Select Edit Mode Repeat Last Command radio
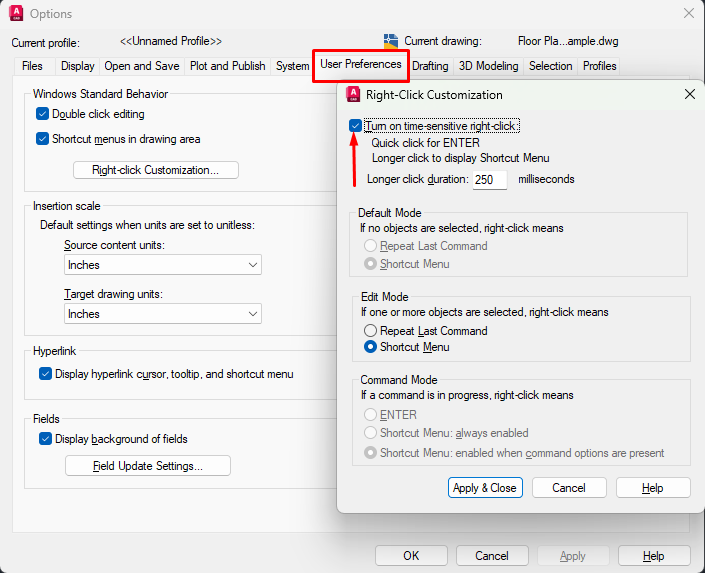The height and width of the screenshot is (573, 705). (370, 331)
